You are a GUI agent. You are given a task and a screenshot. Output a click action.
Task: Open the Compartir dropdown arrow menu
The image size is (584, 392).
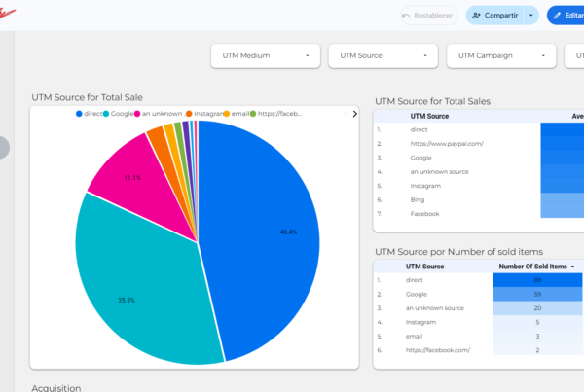pyautogui.click(x=531, y=16)
